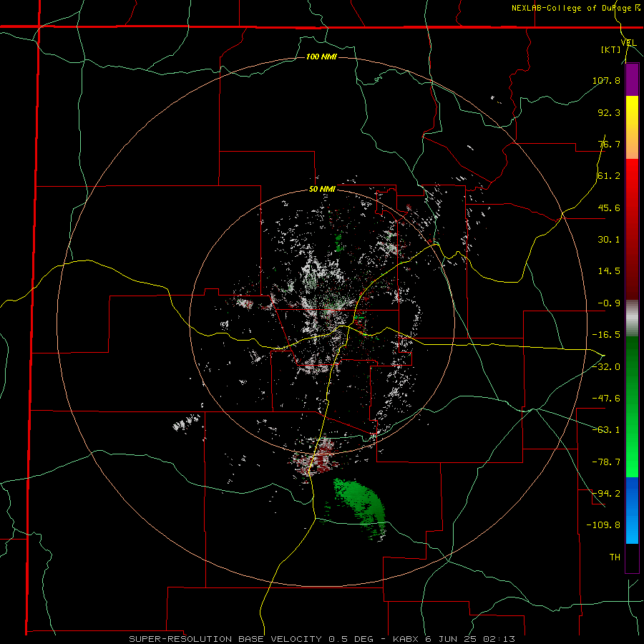Screen dimensions: 644x644
Task: Click the green segment of the color bar
Action: click(632, 406)
